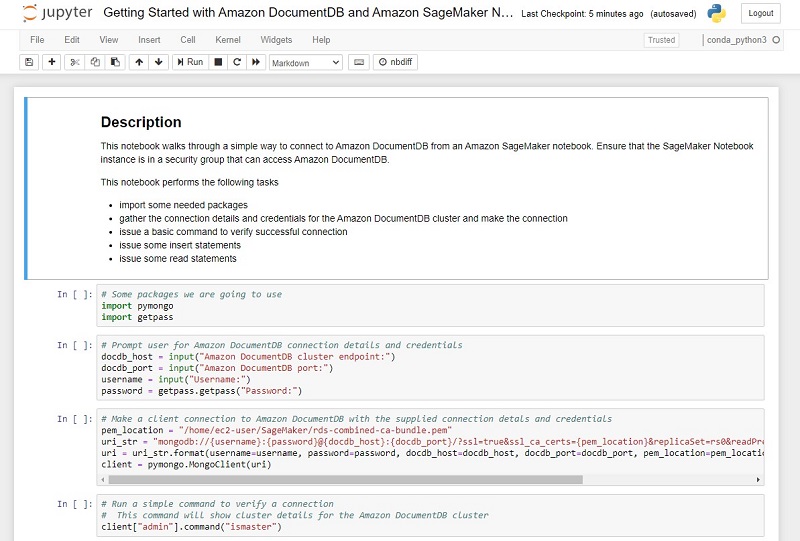Insert a cell below with plus icon
This screenshot has width=800, height=541.
pyautogui.click(x=52, y=62)
